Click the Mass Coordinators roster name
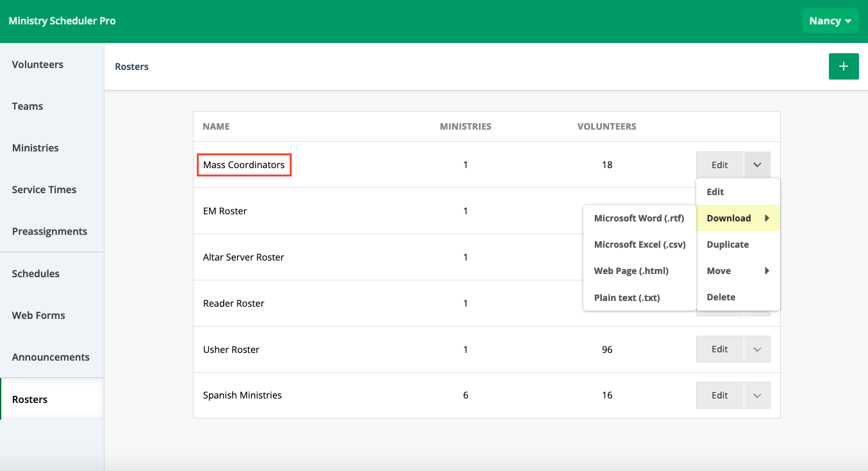This screenshot has height=471, width=868. 244,165
